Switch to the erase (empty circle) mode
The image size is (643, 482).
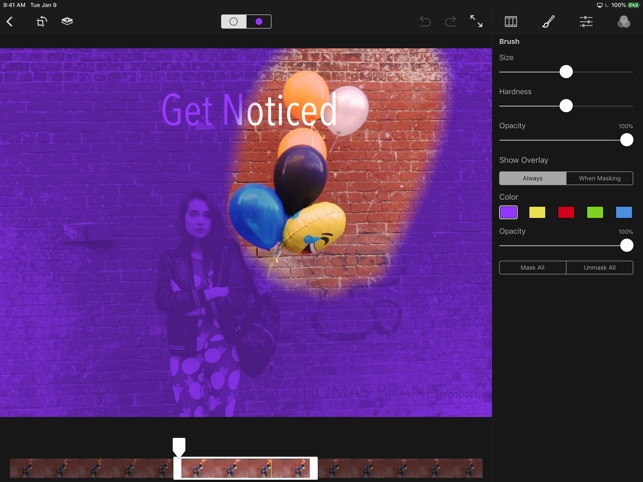coord(234,21)
